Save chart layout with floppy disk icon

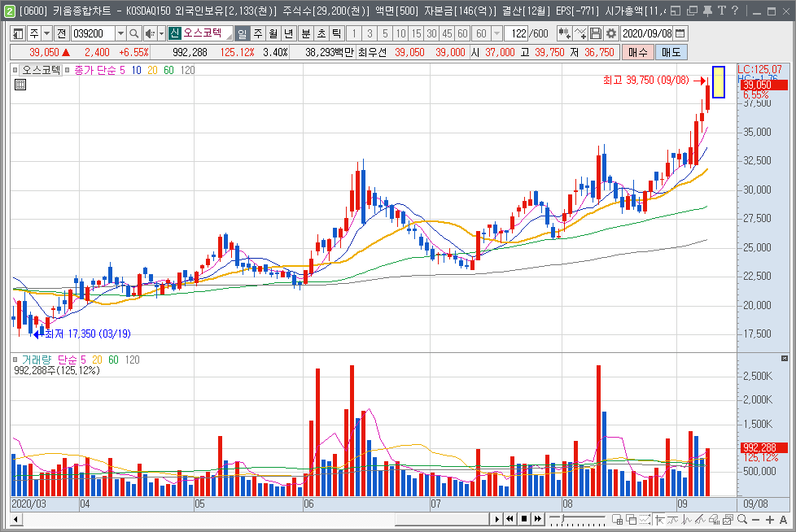tap(596, 33)
